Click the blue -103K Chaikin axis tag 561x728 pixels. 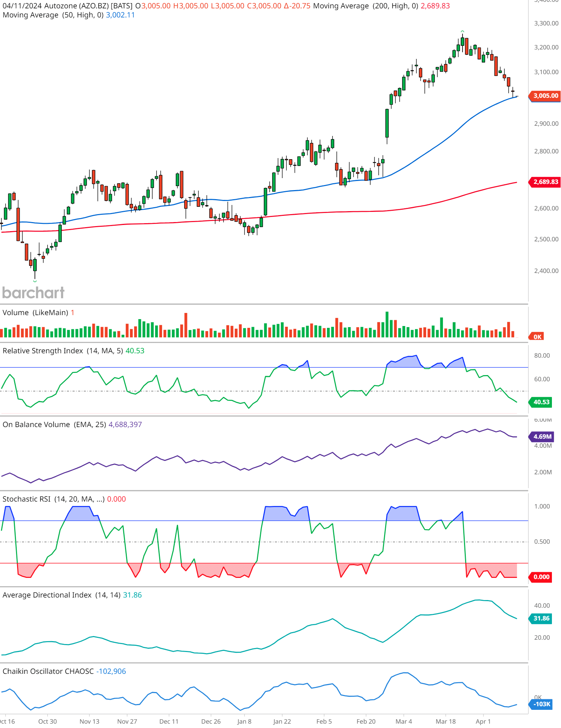(x=541, y=704)
